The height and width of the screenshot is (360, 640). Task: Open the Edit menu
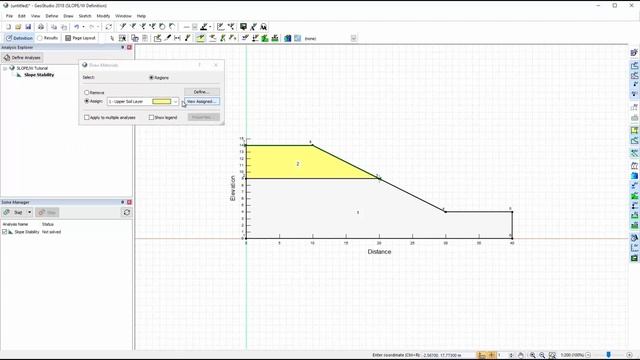click(22, 16)
